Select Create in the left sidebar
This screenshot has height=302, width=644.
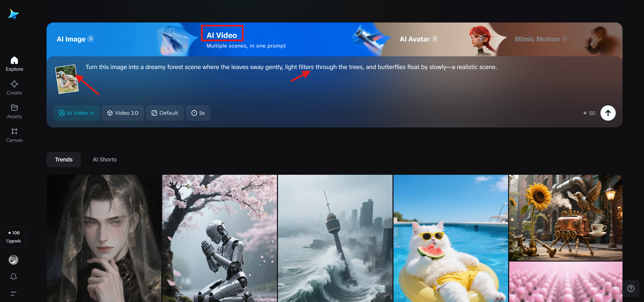tap(14, 87)
